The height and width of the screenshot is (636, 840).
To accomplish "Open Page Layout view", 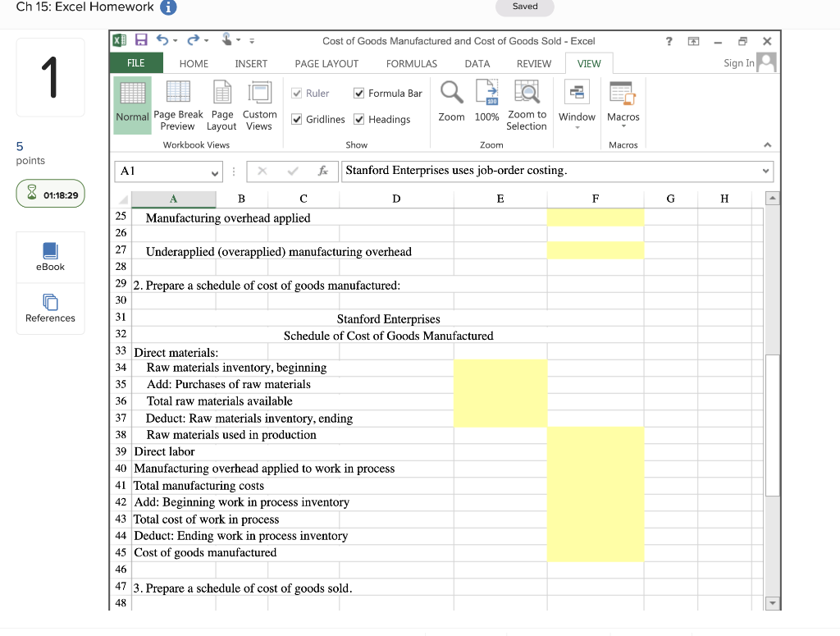I will tap(221, 104).
